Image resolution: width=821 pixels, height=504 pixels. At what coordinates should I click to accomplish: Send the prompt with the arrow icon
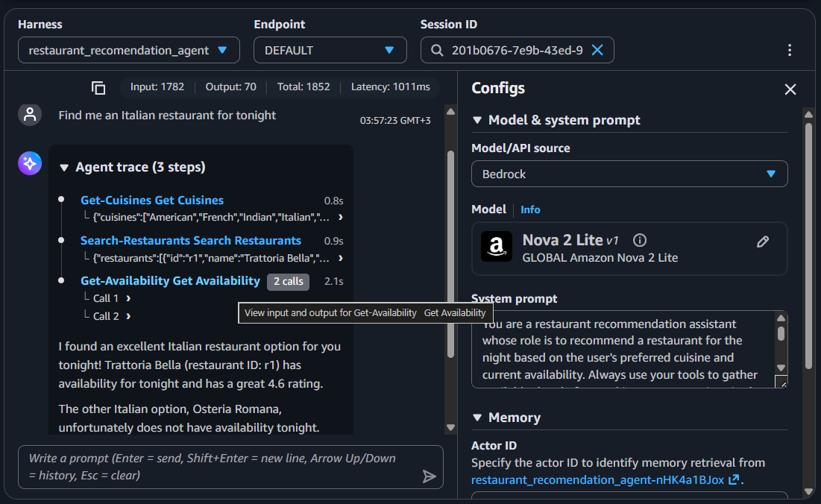point(429,476)
